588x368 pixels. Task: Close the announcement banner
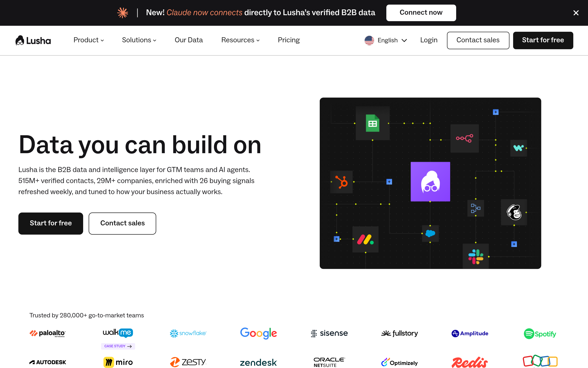coord(576,13)
